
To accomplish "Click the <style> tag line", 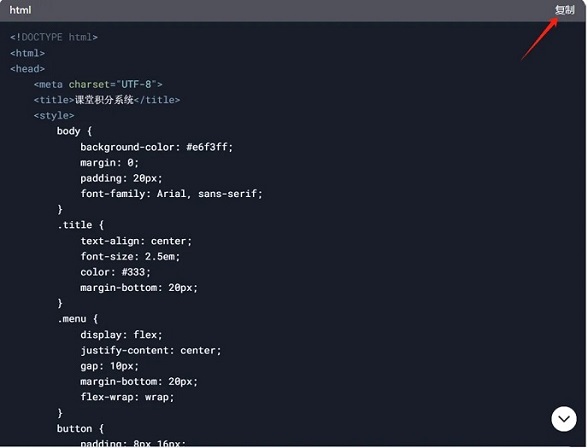I will click(54, 115).
